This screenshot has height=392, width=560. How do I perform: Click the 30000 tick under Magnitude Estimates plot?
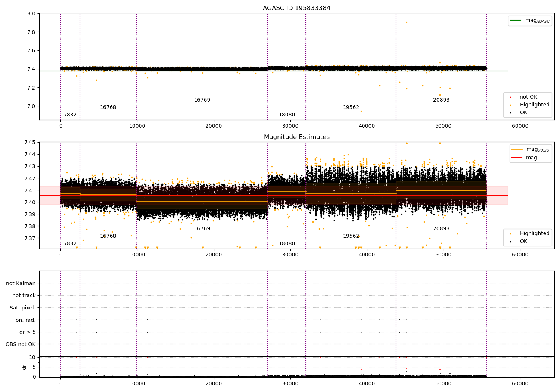[290, 255]
